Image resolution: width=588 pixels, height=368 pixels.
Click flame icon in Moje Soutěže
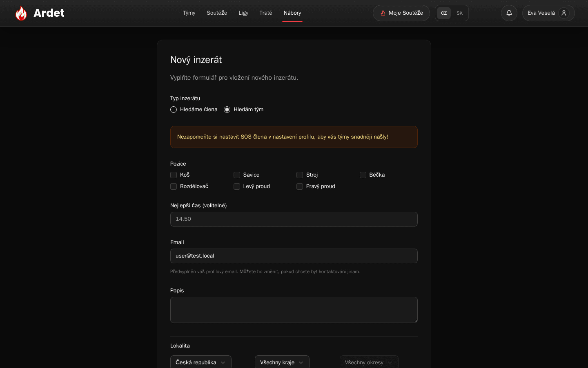(x=383, y=13)
